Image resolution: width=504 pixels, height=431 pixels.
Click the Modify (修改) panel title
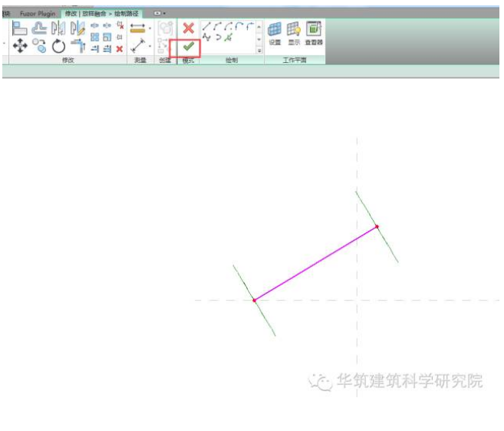tap(68, 60)
